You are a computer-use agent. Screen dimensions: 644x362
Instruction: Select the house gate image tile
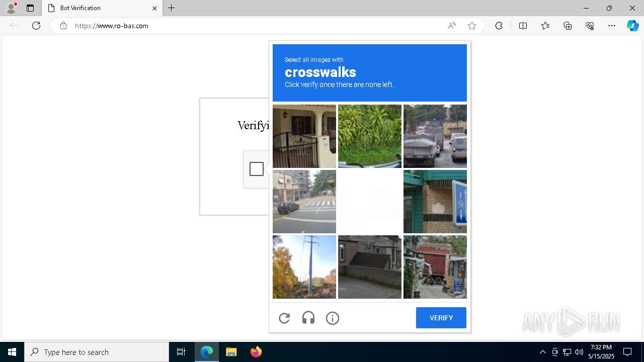(x=304, y=136)
